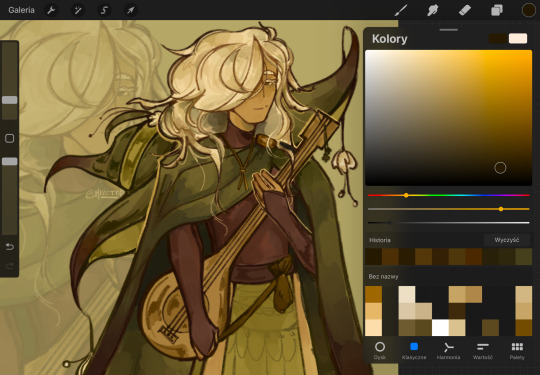Viewport: 540px width, 375px height.
Task: Activate the Selection S-shaped tool
Action: 104,10
